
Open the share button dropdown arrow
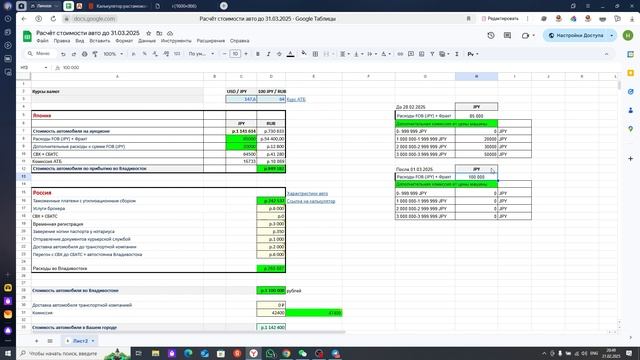pos(611,36)
